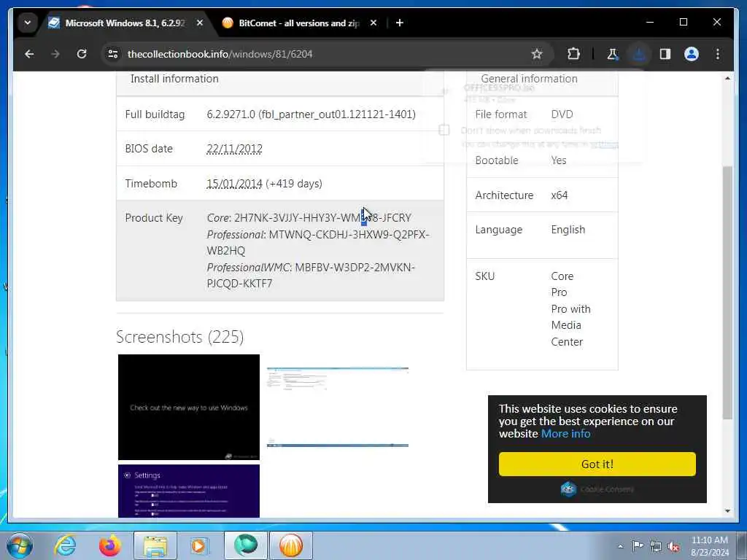
Task: Click the scrollbar down arrow
Action: pos(727,511)
